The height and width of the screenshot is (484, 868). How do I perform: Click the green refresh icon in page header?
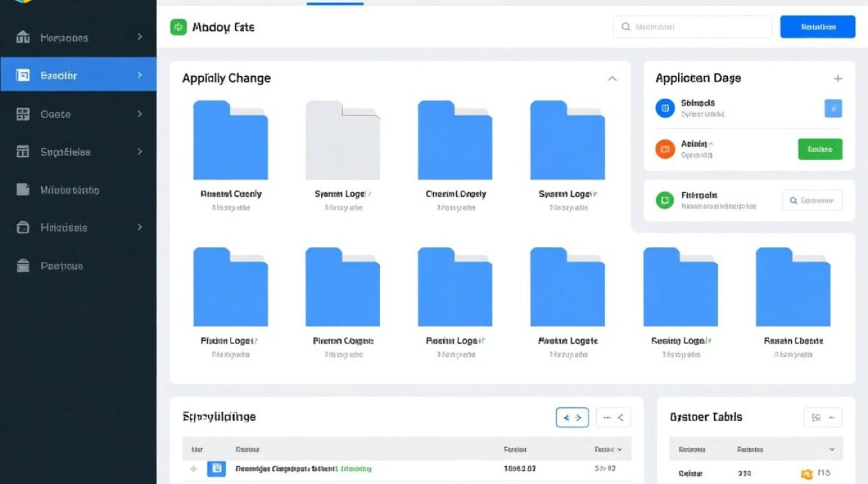coord(178,27)
